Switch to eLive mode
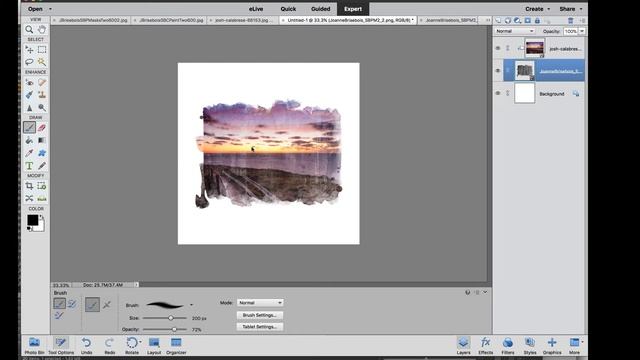Viewport: 640px width, 360px height. [x=256, y=9]
